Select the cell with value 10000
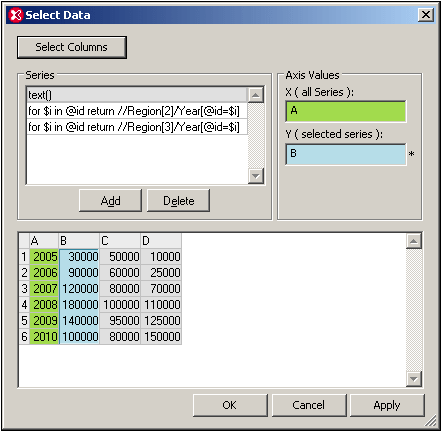 [161, 257]
